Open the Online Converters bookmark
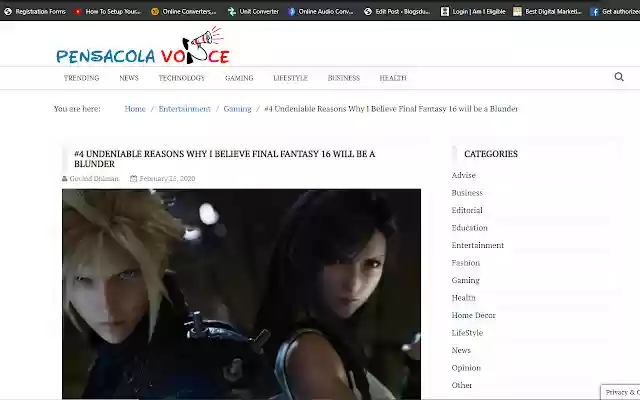This screenshot has height=400, width=640. click(184, 11)
